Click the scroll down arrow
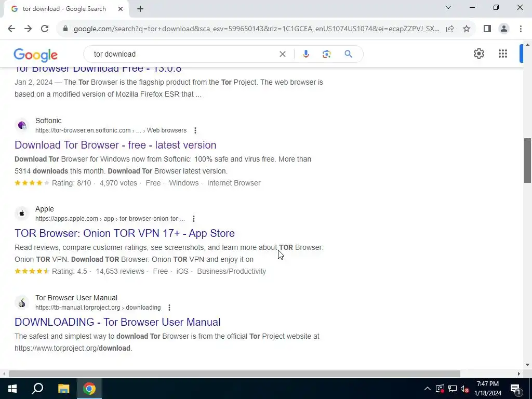The image size is (532, 399). [x=527, y=365]
